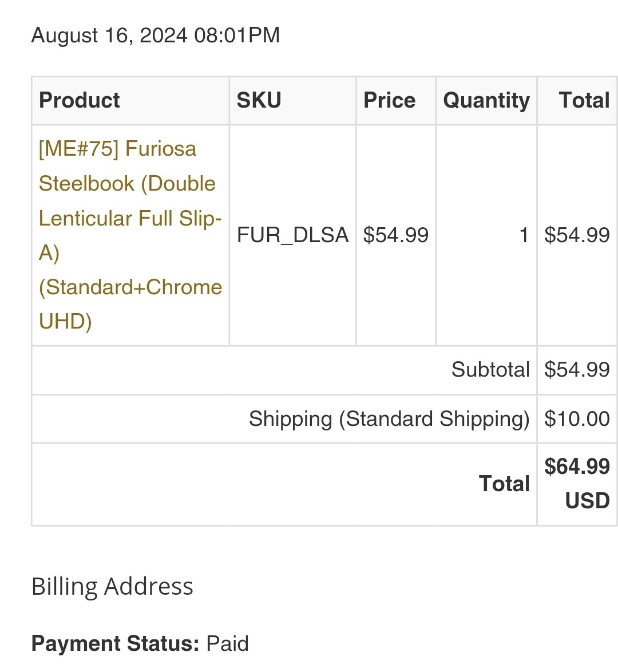Click the Product column header
The image size is (618, 672).
click(x=80, y=100)
